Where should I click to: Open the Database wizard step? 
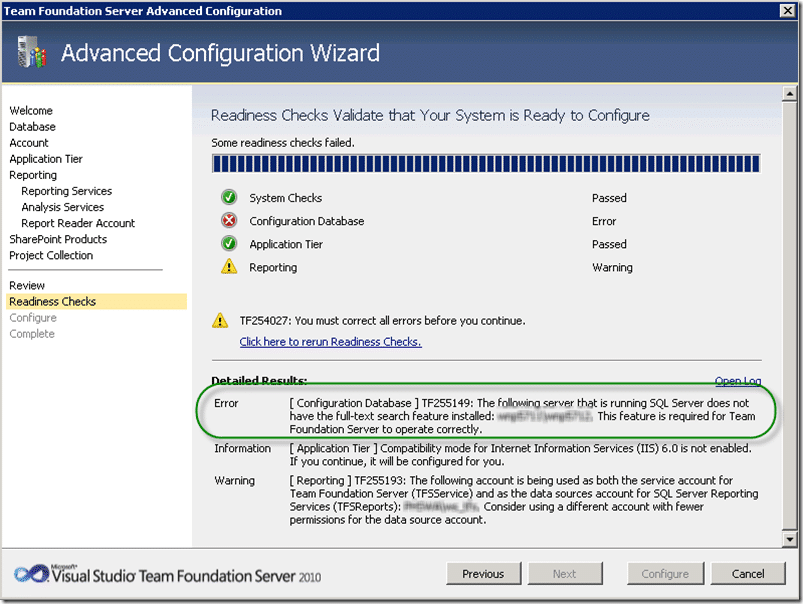(32, 127)
